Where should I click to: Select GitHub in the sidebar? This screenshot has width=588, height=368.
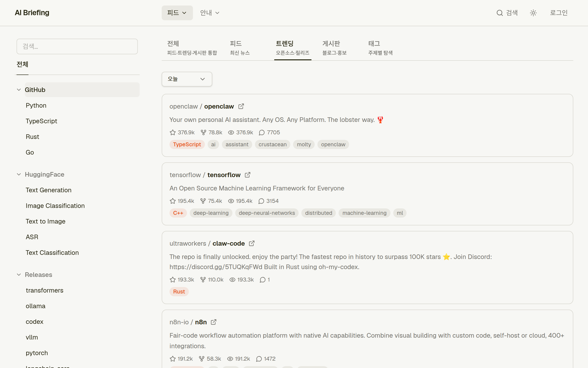pyautogui.click(x=82, y=90)
